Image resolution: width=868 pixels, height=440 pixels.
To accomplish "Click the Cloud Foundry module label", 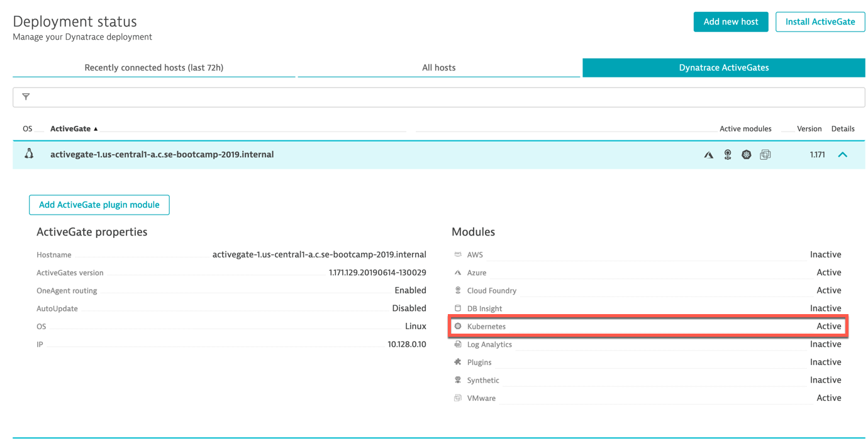I will point(492,291).
